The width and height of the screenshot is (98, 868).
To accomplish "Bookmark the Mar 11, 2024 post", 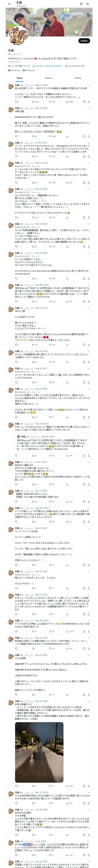I will (x=84, y=649).
